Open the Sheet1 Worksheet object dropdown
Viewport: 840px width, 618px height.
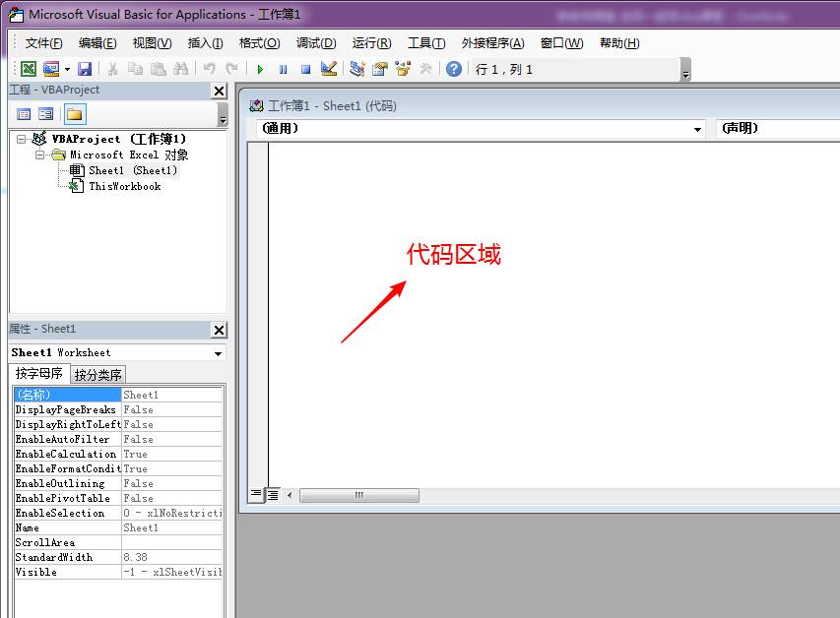[x=218, y=353]
